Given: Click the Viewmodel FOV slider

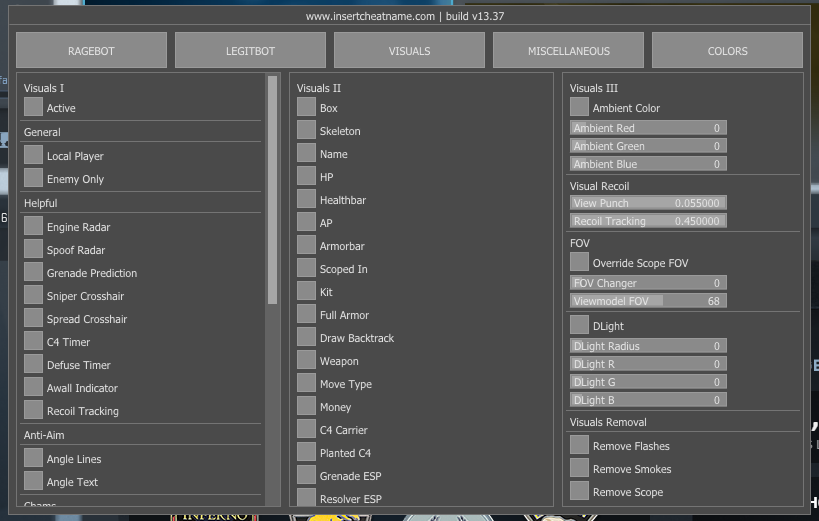Looking at the screenshot, I should 648,301.
